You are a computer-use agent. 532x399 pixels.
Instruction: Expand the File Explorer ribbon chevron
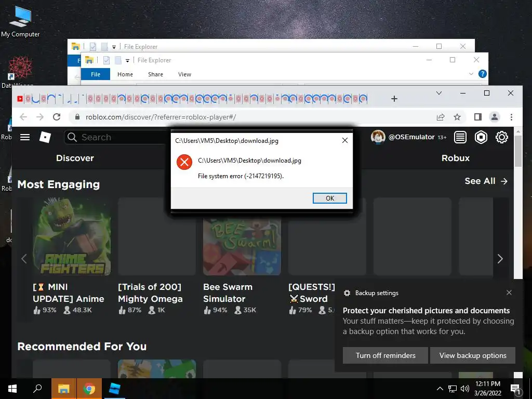click(x=471, y=74)
